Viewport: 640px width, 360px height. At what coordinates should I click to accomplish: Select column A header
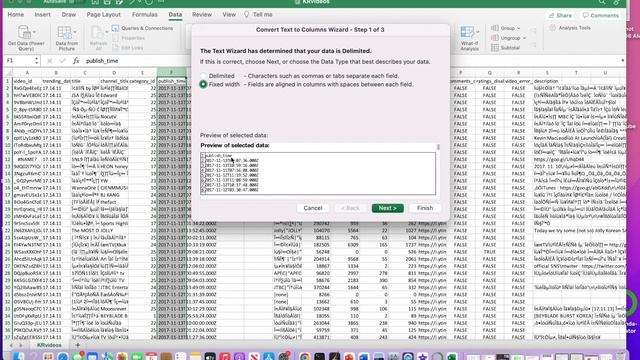pyautogui.click(x=27, y=73)
